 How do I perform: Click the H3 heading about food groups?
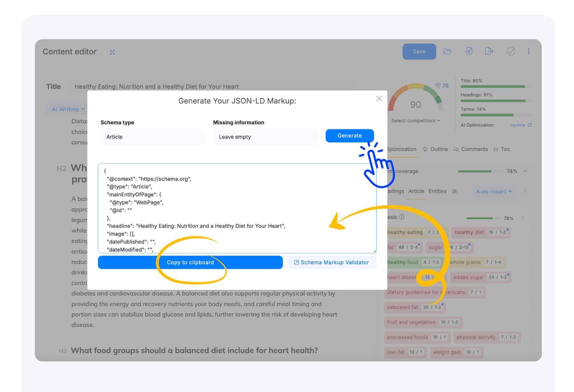pyautogui.click(x=194, y=351)
